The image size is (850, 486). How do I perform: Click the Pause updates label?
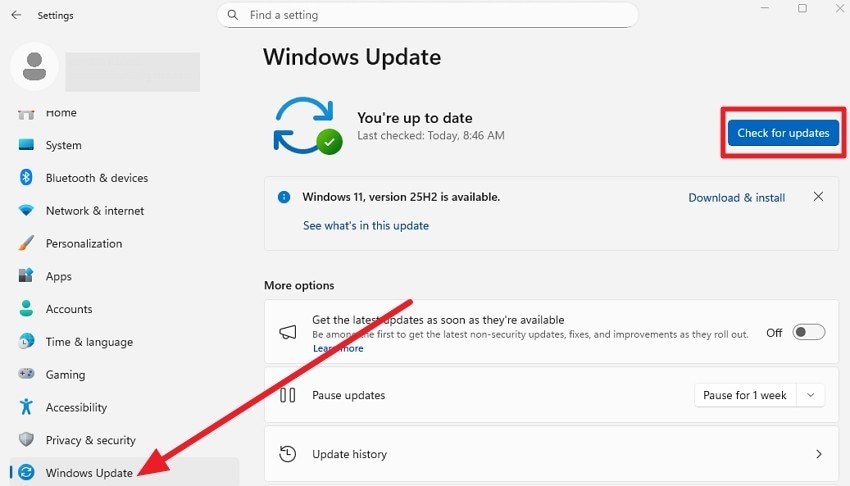pos(349,395)
